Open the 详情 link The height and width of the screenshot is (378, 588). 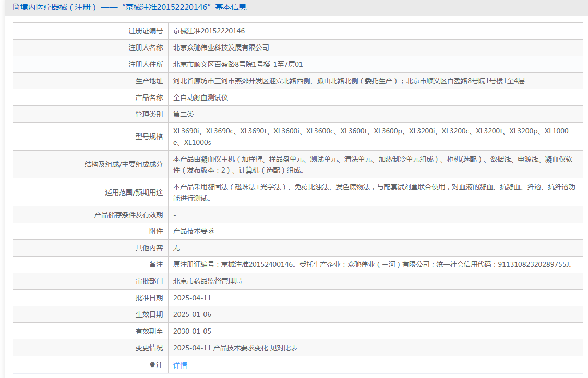pos(180,365)
